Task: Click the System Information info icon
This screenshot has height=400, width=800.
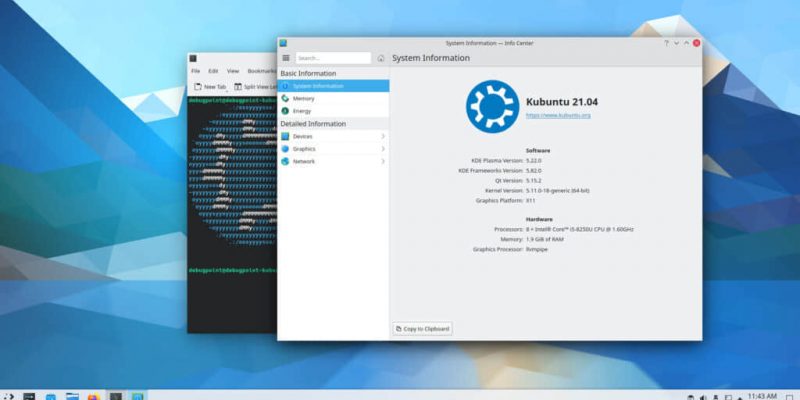Action: pos(285,86)
